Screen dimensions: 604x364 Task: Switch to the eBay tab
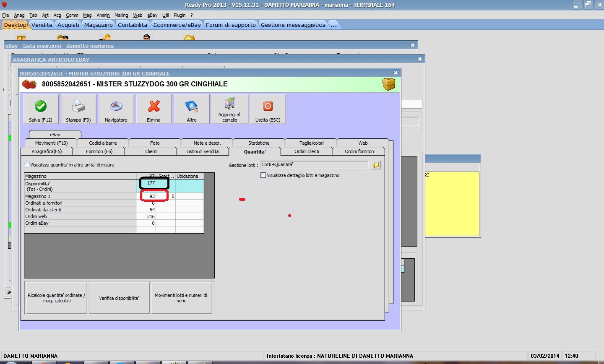pos(55,135)
